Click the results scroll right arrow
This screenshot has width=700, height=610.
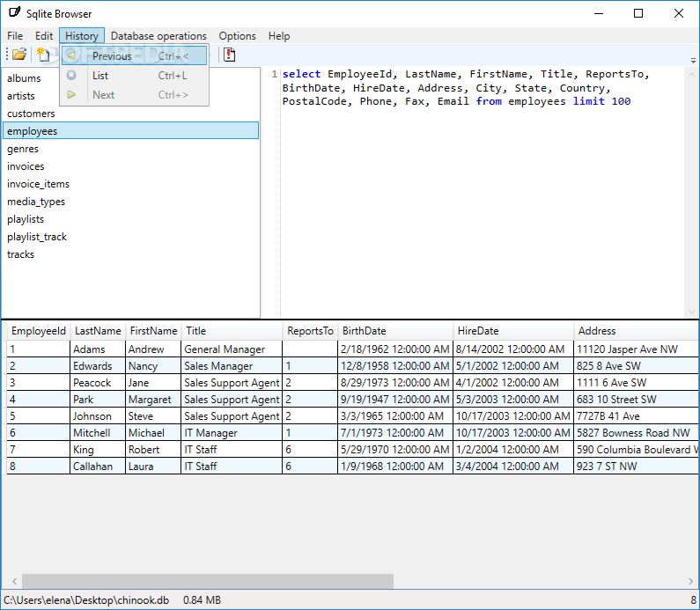691,581
